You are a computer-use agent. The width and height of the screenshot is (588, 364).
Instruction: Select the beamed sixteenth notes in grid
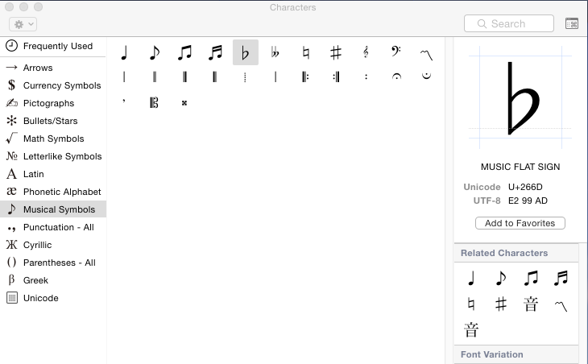point(215,53)
